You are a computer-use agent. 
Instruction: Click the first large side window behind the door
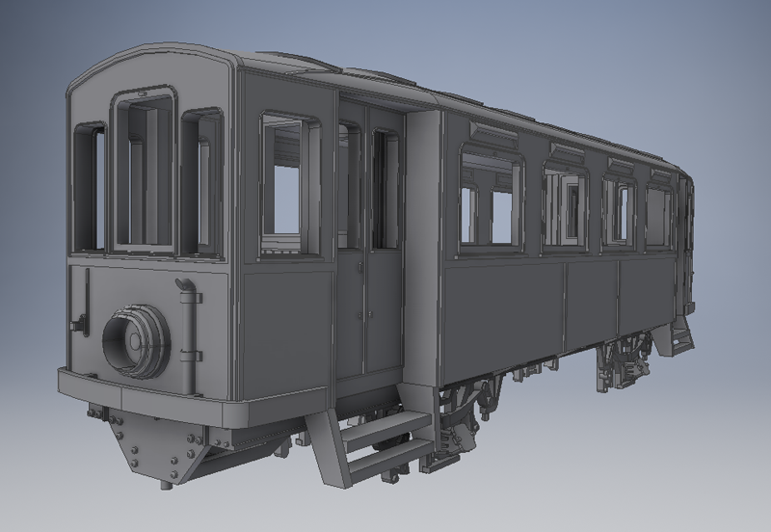(x=491, y=199)
